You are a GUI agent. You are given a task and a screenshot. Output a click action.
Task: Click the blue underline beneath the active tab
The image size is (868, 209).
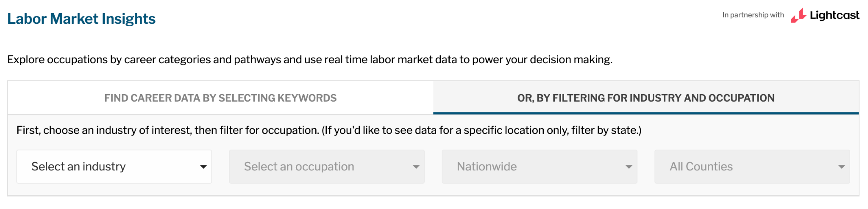tap(645, 113)
